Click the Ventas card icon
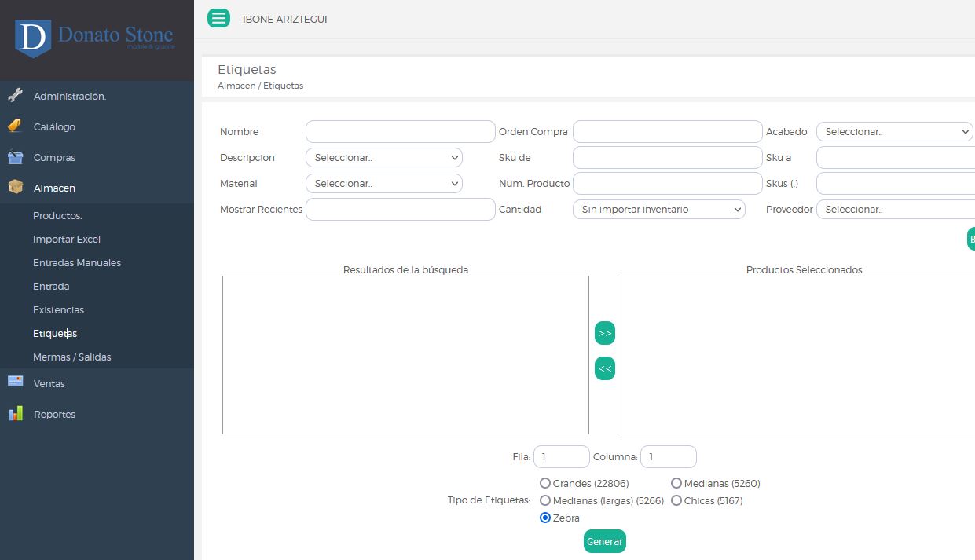Viewport: 975px width, 560px height. [15, 382]
